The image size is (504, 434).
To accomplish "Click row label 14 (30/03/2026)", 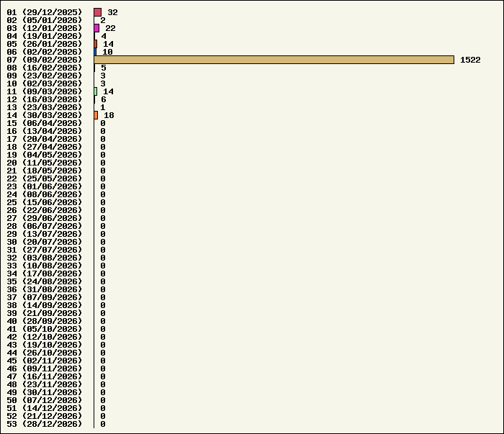I will [x=45, y=115].
